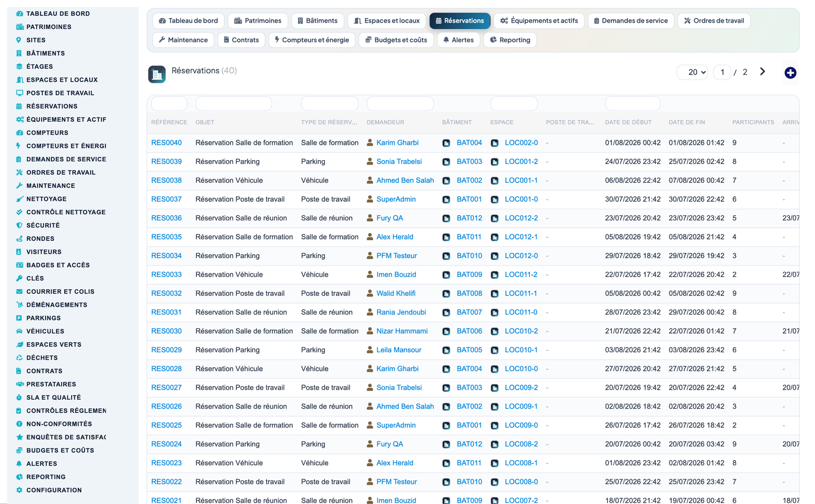Open the Reporting tab
815x504 pixels.
coord(510,40)
